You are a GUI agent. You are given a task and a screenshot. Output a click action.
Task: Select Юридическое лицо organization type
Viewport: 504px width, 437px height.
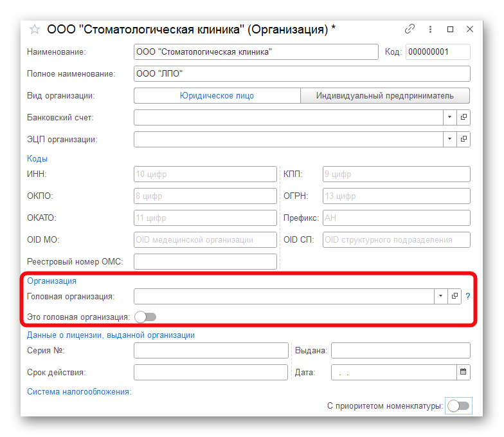[x=217, y=95]
